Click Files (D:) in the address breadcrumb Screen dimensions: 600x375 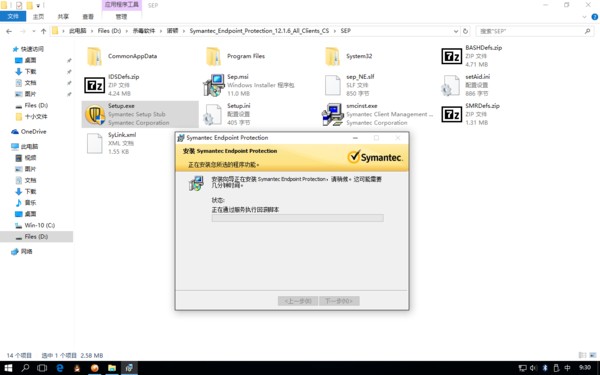click(109, 31)
